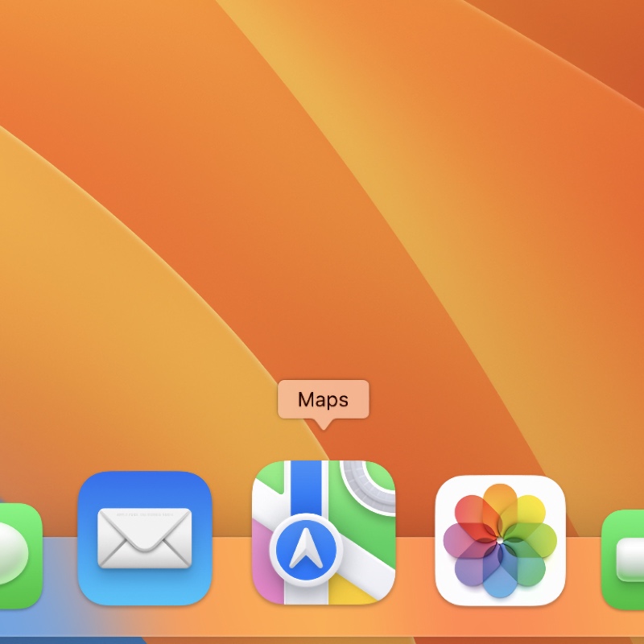Click the pink block on the Maps icon
644x644 pixels.
(x=264, y=547)
